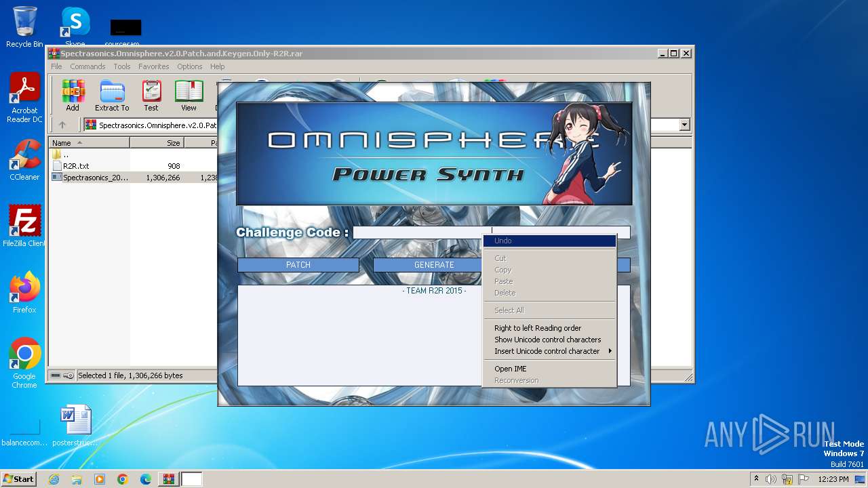
Task: Select the Acrobat Reader DC desktop icon
Action: (x=24, y=98)
